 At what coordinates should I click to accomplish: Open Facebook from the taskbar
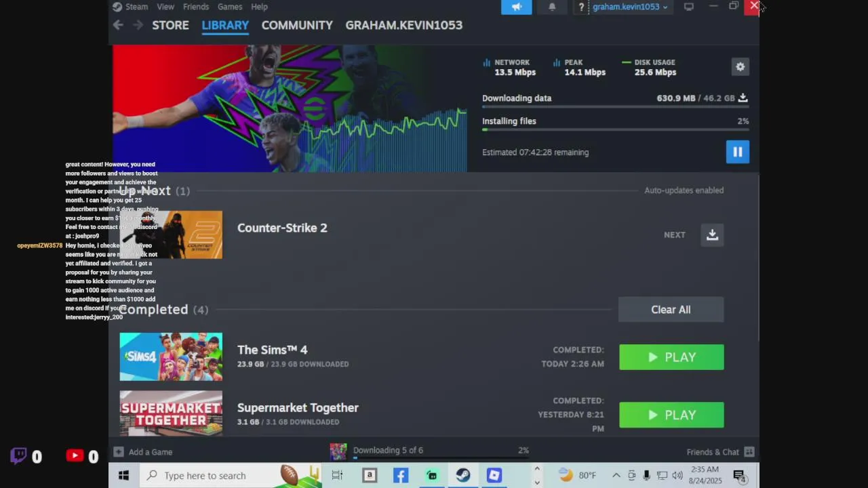[401, 476]
